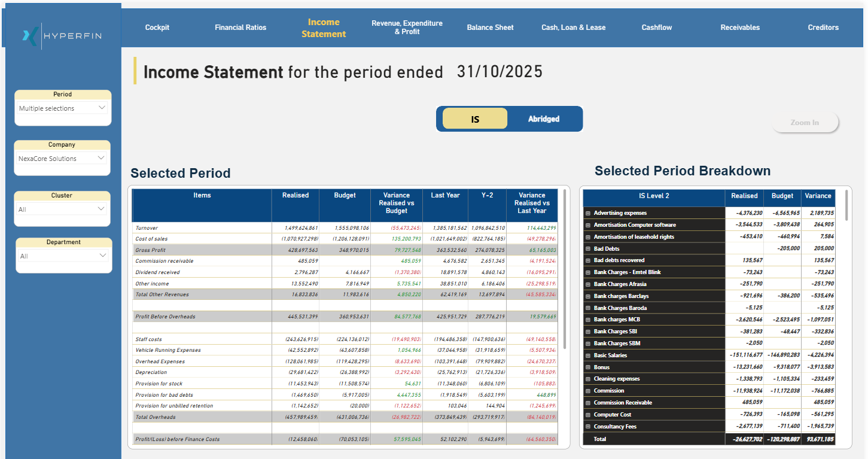The height and width of the screenshot is (459, 868).
Task: Click the plus icon beside Cleaning expenses
Action: coord(589,379)
